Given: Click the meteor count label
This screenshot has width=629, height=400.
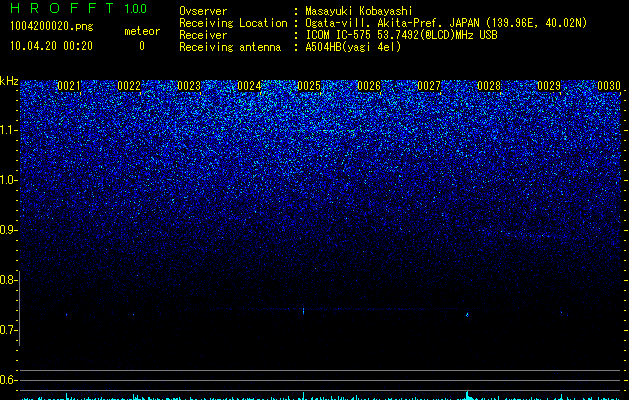Looking at the screenshot, I should pyautogui.click(x=142, y=31).
